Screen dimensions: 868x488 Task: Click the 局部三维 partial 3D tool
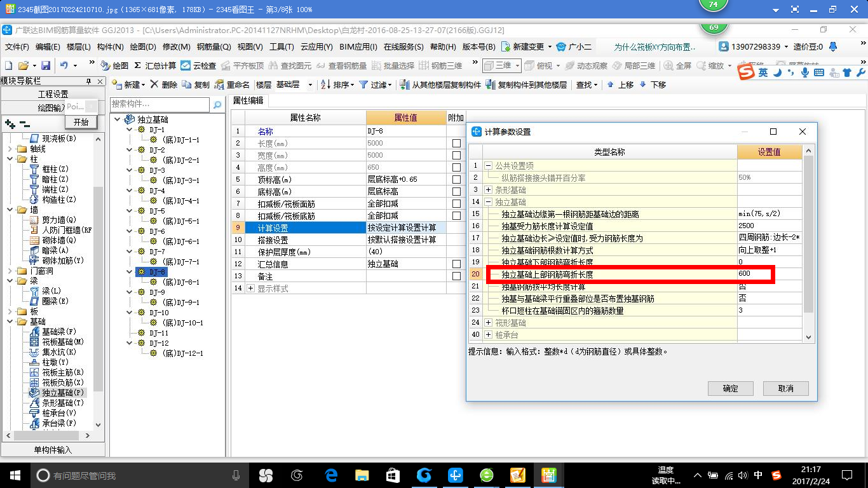click(x=634, y=65)
